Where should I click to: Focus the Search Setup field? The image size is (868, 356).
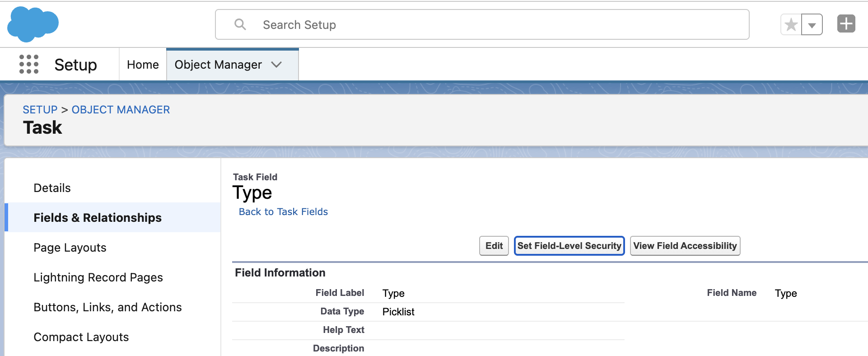coord(482,24)
